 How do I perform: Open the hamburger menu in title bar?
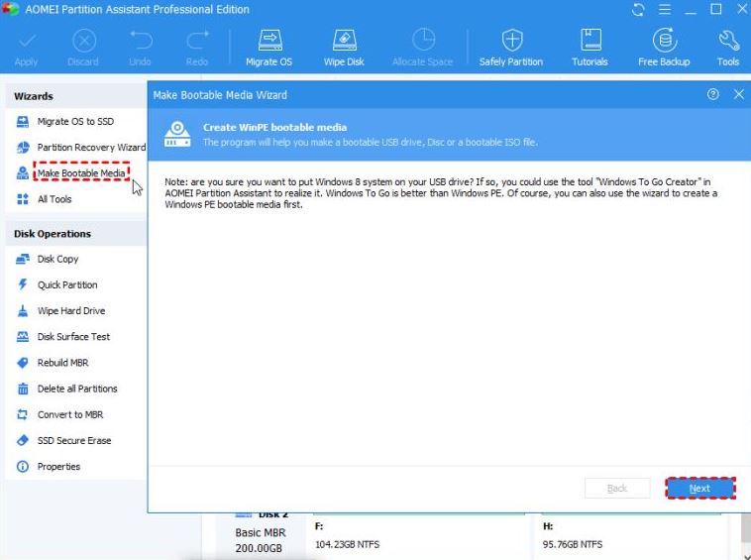[665, 10]
